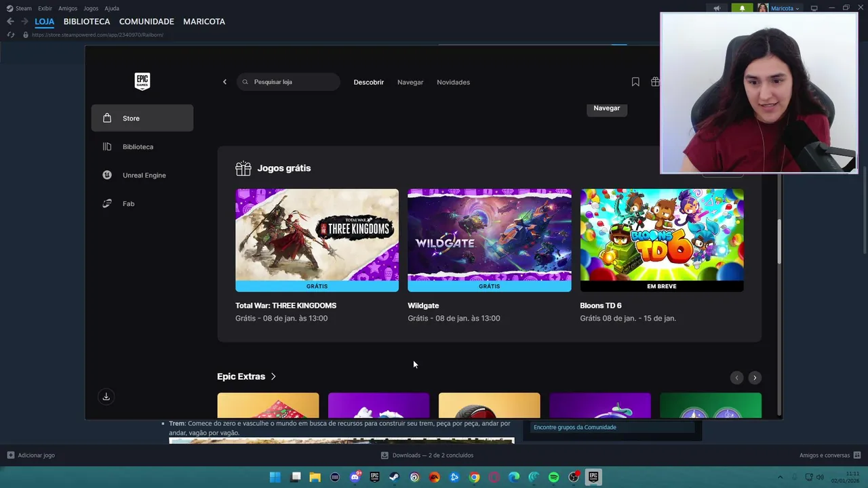The image size is (868, 488).
Task: Open Epic launcher downloads icon at sidebar bottom
Action: tap(106, 396)
